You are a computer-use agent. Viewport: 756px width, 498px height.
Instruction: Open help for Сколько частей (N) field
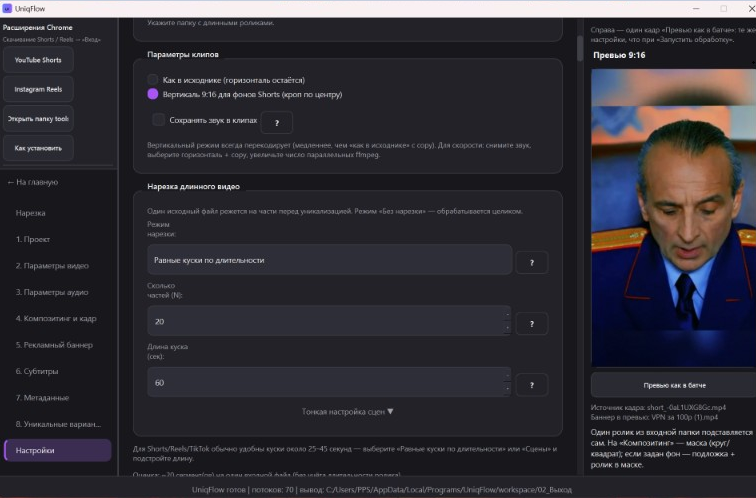coord(531,324)
